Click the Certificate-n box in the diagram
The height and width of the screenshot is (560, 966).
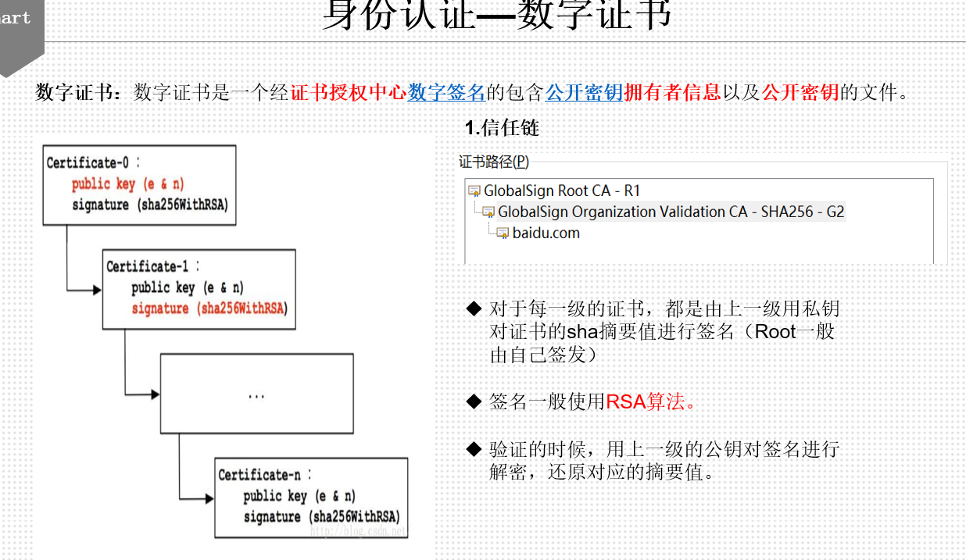tap(311, 498)
